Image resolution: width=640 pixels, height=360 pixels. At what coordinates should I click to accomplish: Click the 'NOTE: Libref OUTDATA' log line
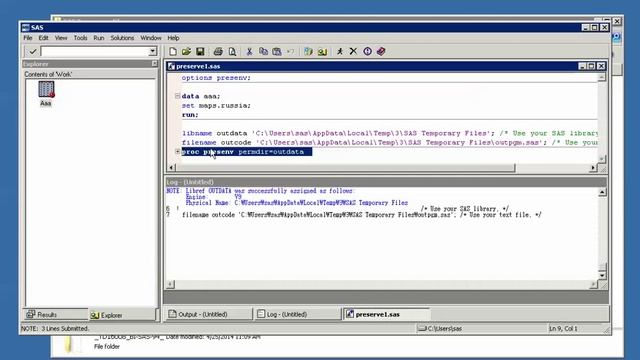[x=260, y=191]
